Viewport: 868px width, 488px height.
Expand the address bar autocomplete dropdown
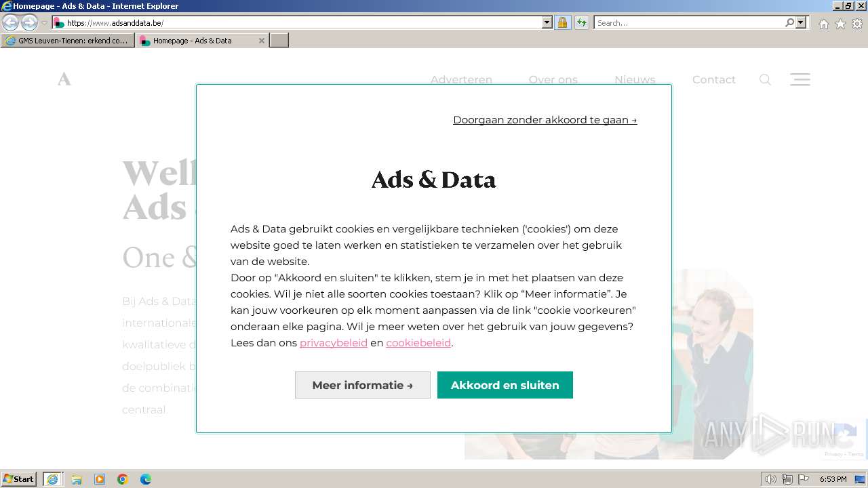tap(547, 22)
